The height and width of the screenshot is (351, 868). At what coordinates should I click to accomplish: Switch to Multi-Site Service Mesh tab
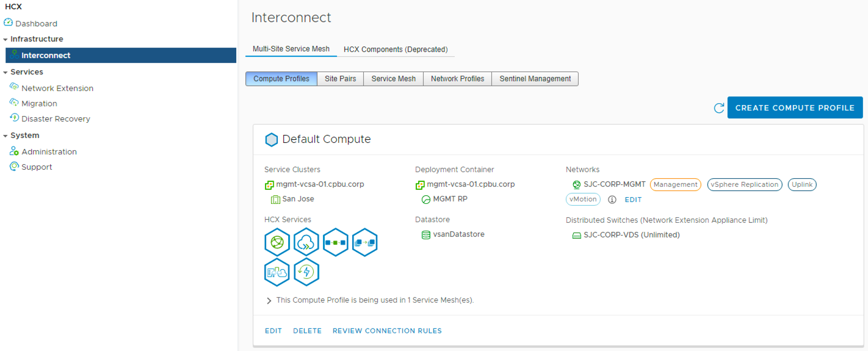point(291,49)
